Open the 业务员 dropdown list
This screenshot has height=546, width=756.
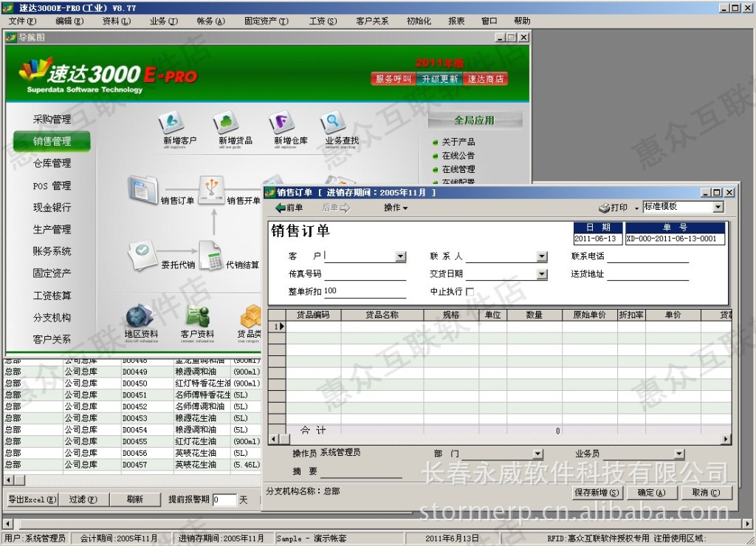[x=679, y=454]
